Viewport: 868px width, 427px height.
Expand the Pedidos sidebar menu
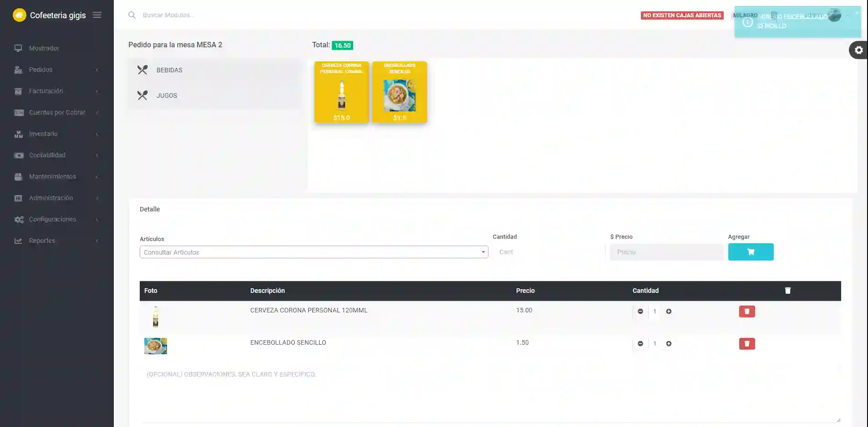point(41,70)
